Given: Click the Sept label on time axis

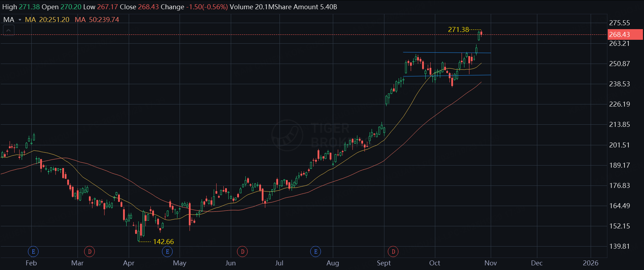Looking at the screenshot, I should tap(384, 263).
